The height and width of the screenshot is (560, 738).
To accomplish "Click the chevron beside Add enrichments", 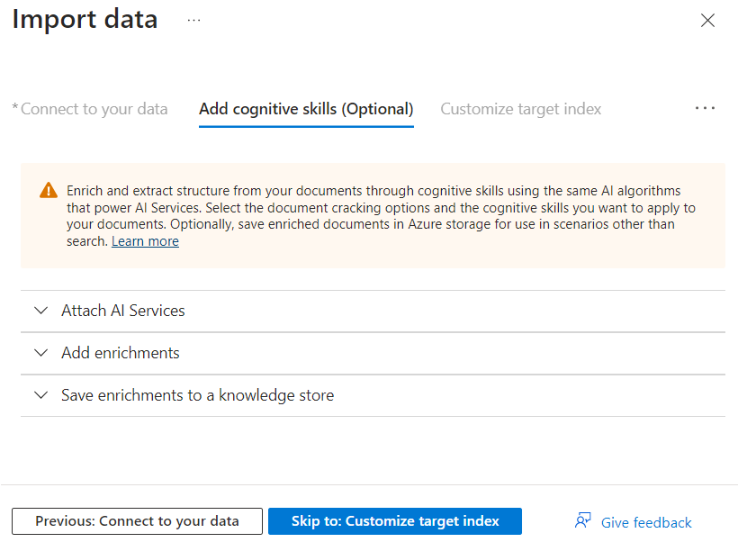I will click(40, 353).
